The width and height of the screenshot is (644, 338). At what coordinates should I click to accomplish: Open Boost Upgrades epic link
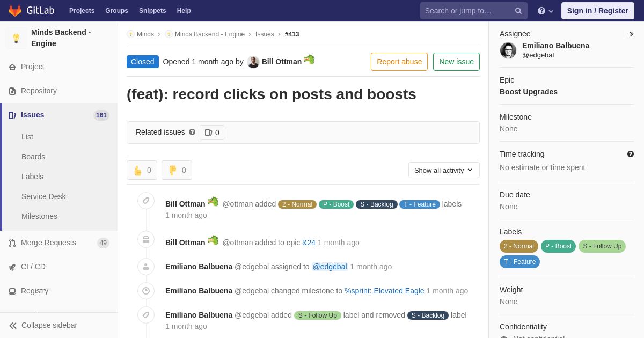529,92
